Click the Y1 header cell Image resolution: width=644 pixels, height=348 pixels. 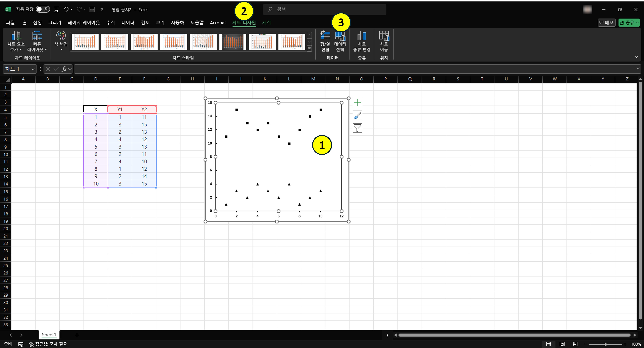pos(120,109)
